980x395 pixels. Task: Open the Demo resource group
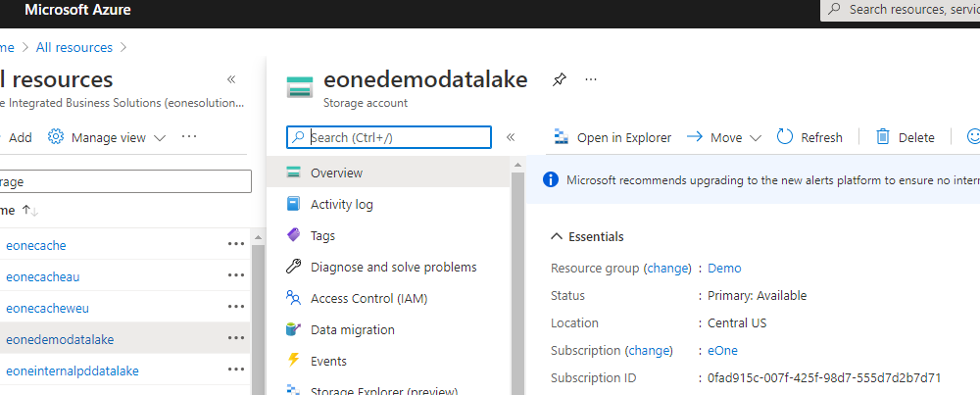[x=724, y=269]
